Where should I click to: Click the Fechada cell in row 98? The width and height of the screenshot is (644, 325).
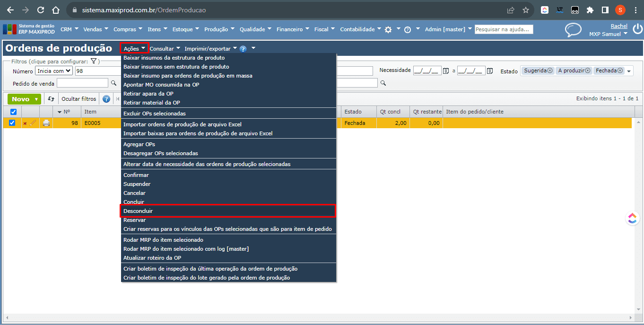[358, 123]
